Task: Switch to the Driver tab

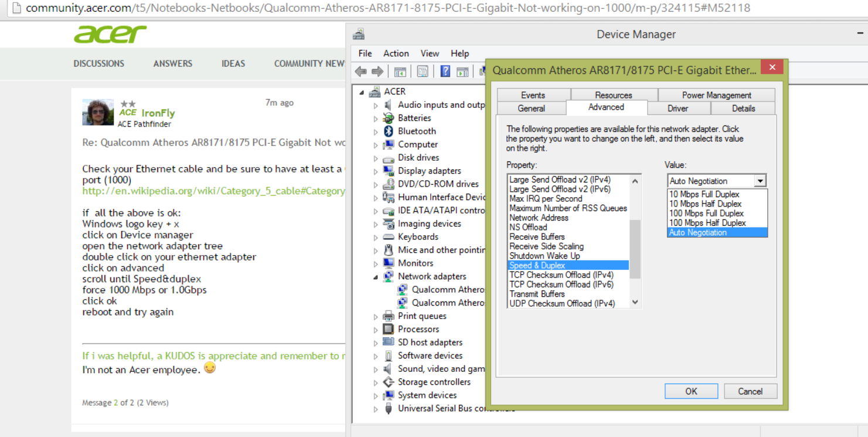Action: click(678, 109)
